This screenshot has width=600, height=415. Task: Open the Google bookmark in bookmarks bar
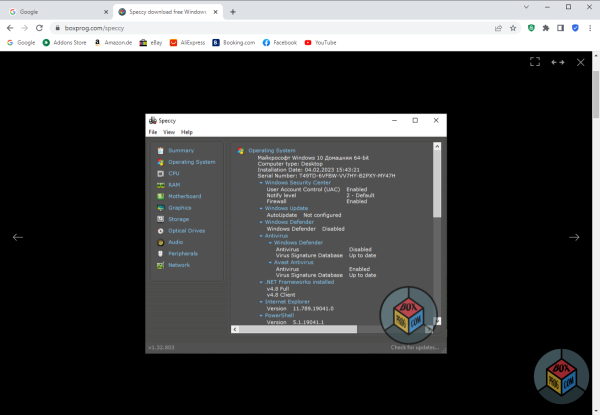(x=21, y=42)
